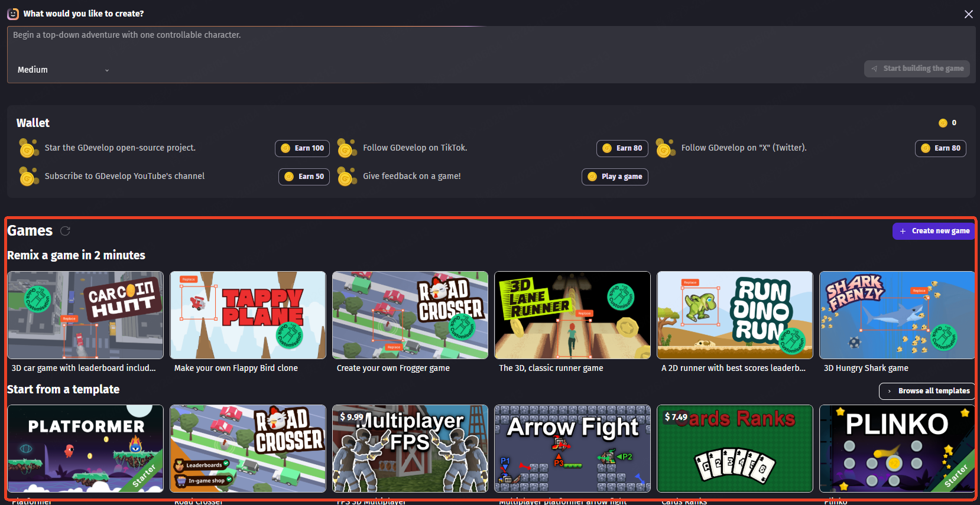This screenshot has height=505, width=980.
Task: Click 'The 3D, classic runner game' caption
Action: pos(551,368)
